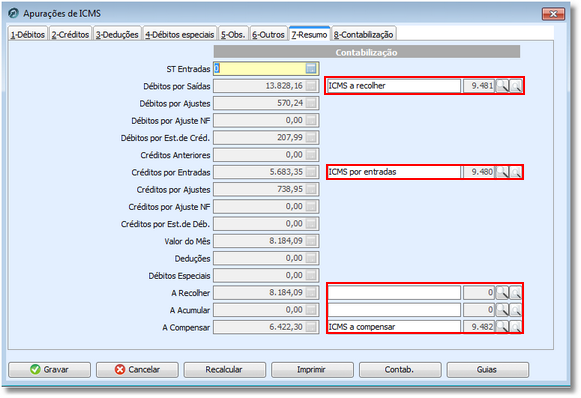Switch to the 1-Débitos tab
The image size is (581, 398).
(x=28, y=34)
